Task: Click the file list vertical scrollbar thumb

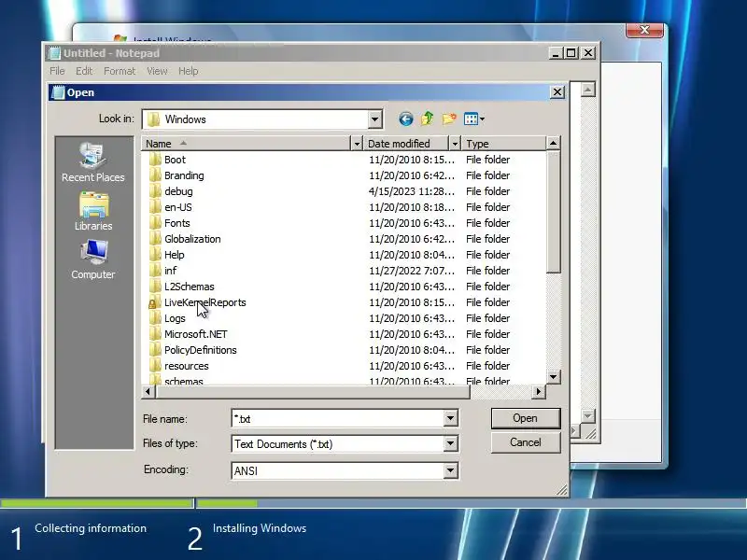Action: point(553,212)
